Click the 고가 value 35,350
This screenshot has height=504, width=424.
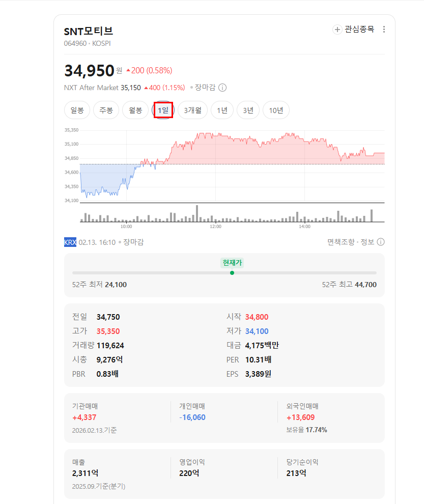108,331
